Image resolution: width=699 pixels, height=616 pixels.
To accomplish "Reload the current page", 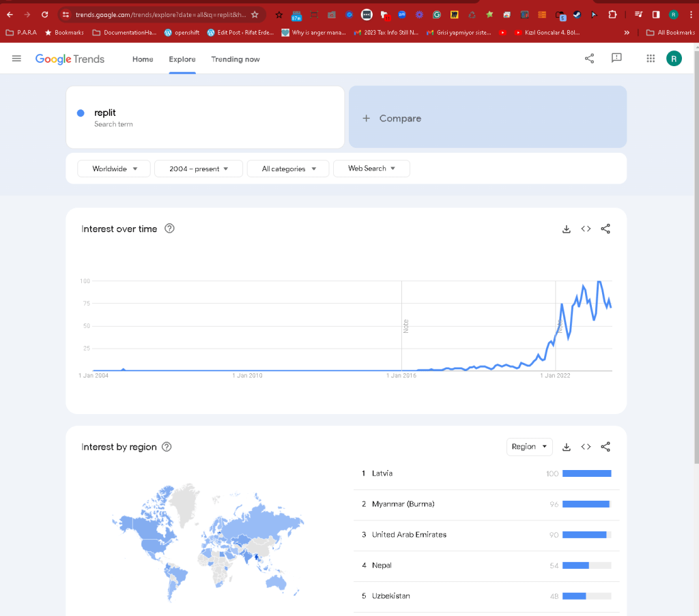I will tap(44, 15).
